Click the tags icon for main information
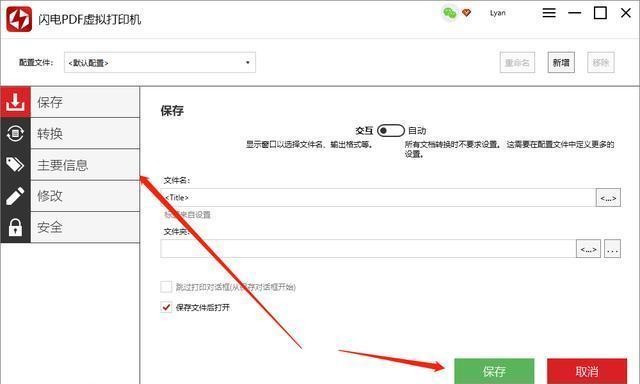The height and width of the screenshot is (384, 640). click(15, 164)
